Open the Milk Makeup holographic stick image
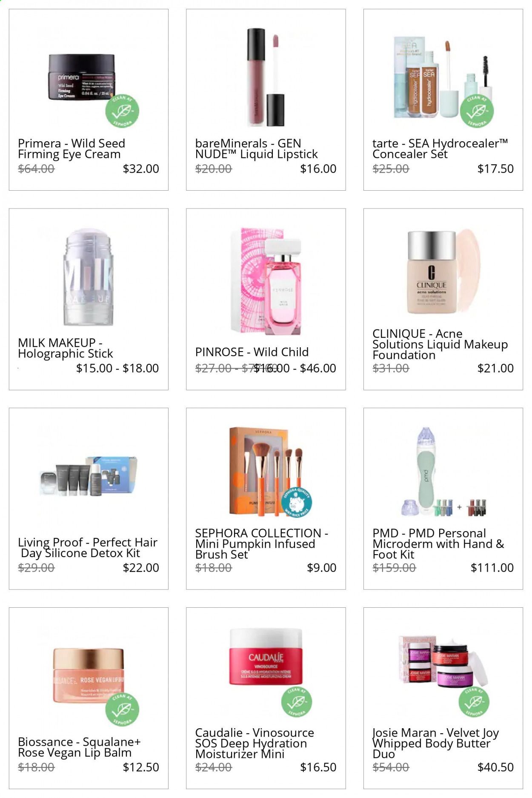Image resolution: width=532 pixels, height=798 pixels. tap(88, 277)
